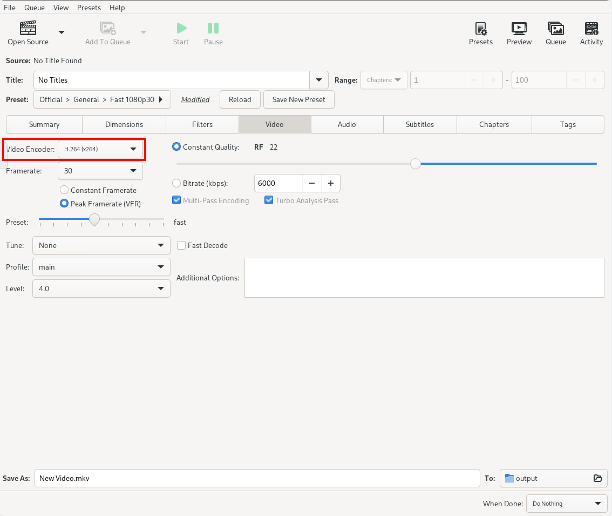Viewport: 612px width, 516px height.
Task: Switch to the Chapters tab
Action: click(494, 125)
